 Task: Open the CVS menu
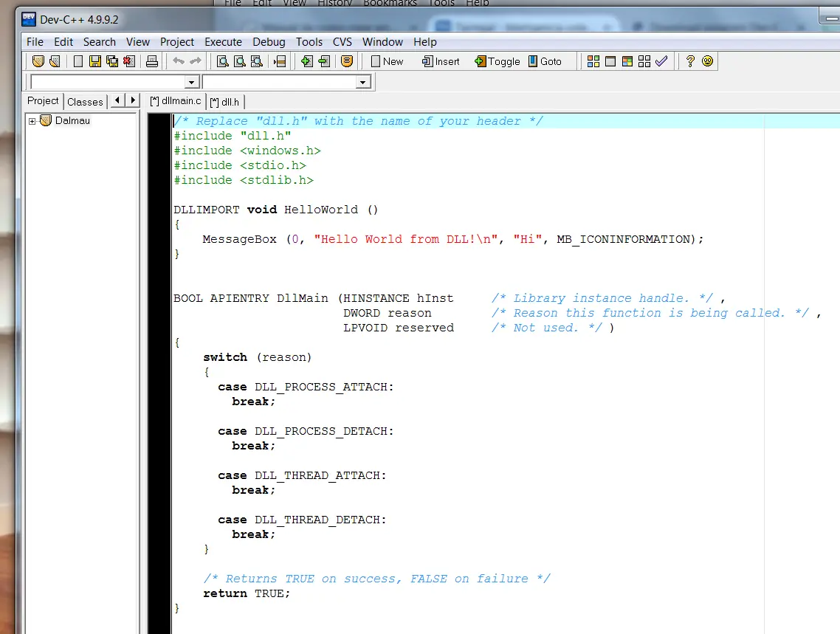(342, 42)
